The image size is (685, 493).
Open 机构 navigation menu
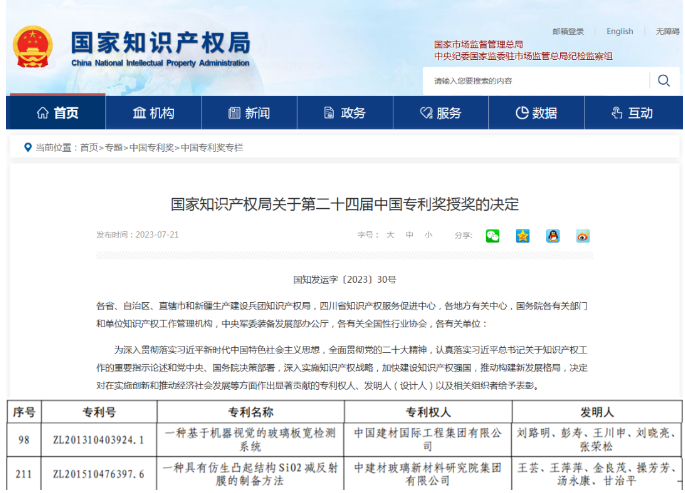pos(152,113)
